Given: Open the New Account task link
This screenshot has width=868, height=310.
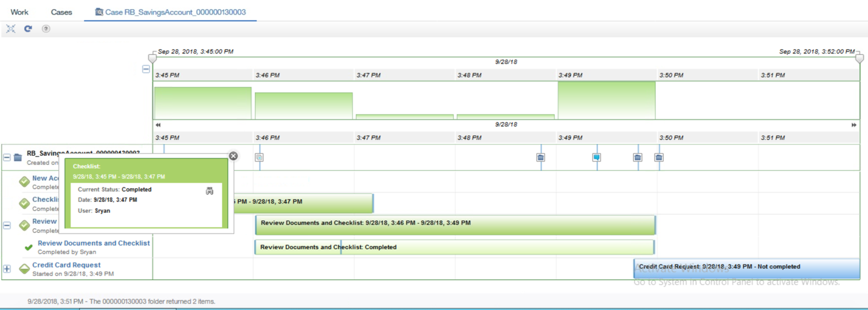Looking at the screenshot, I should coord(46,178).
